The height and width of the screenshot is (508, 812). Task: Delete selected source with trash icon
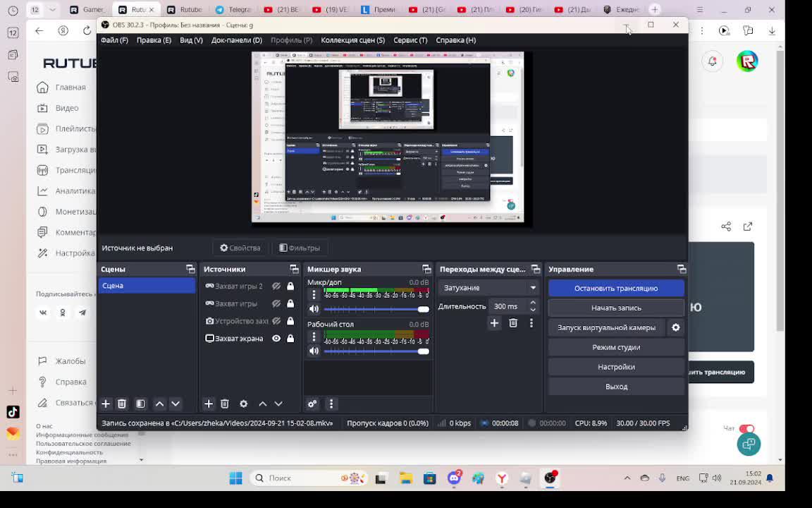point(225,404)
